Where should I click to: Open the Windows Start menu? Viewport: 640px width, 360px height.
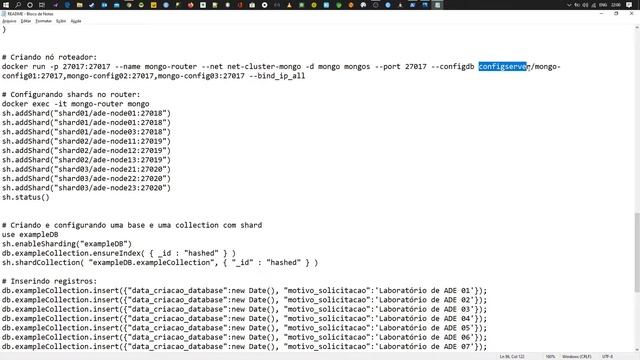(x=6, y=5)
